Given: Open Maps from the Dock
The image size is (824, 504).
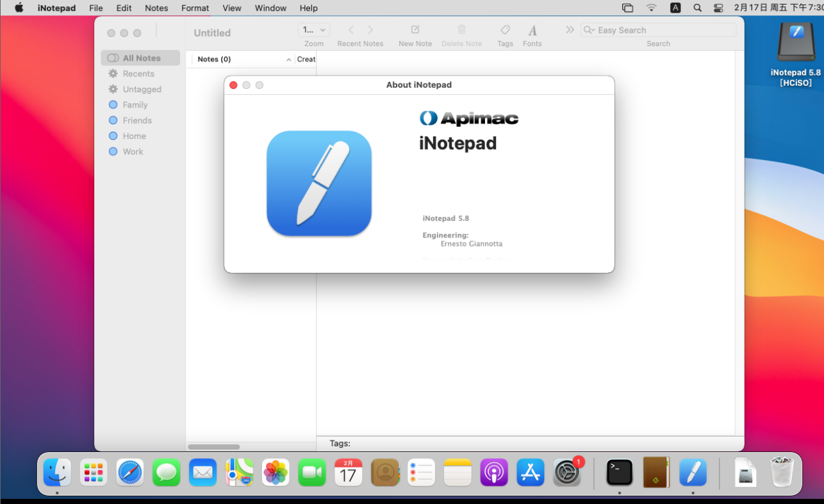Looking at the screenshot, I should (240, 473).
